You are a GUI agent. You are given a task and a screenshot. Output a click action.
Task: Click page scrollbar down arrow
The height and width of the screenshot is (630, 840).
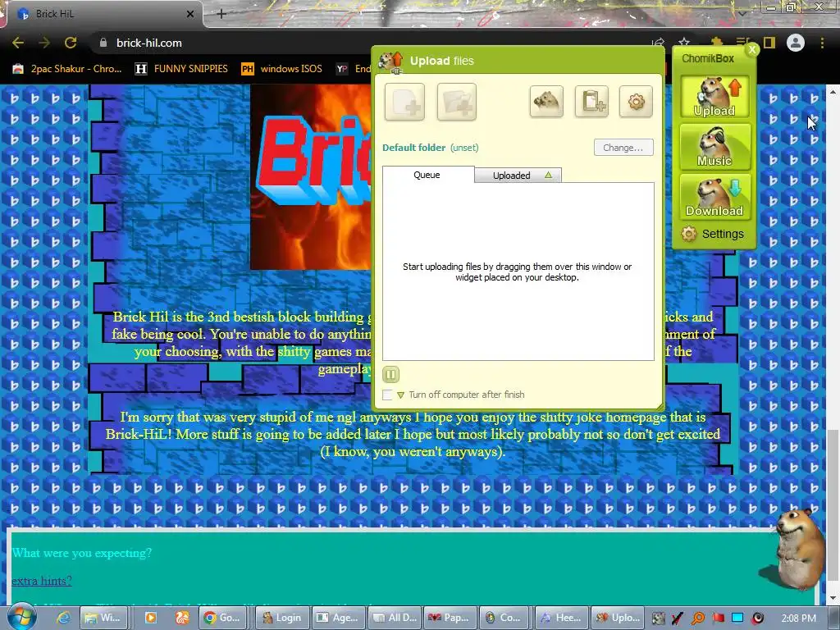[x=833, y=598]
